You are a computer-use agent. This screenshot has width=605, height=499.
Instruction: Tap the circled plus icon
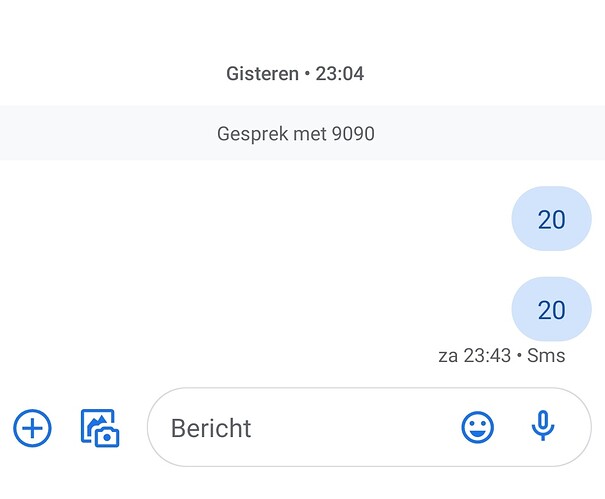point(32,429)
